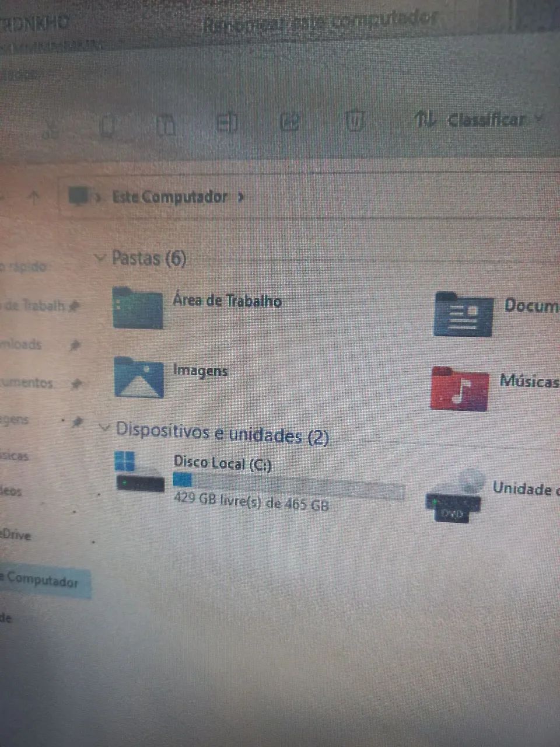Select the Imagens label
This screenshot has width=560, height=747.
(x=200, y=371)
